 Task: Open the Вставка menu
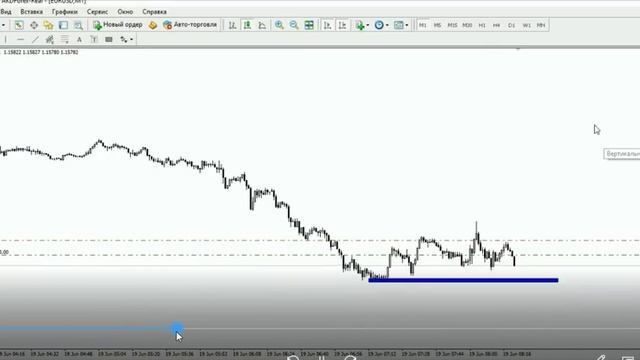coord(31,12)
